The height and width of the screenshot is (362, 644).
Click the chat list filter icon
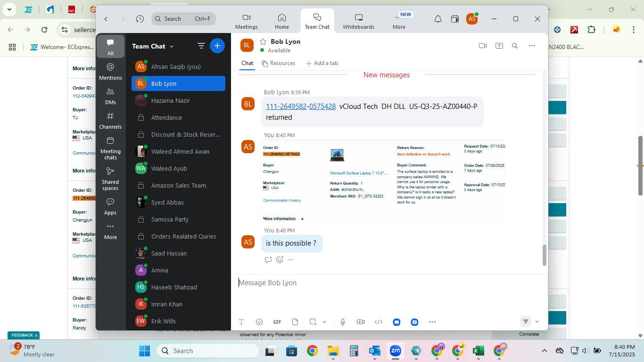[201, 46]
